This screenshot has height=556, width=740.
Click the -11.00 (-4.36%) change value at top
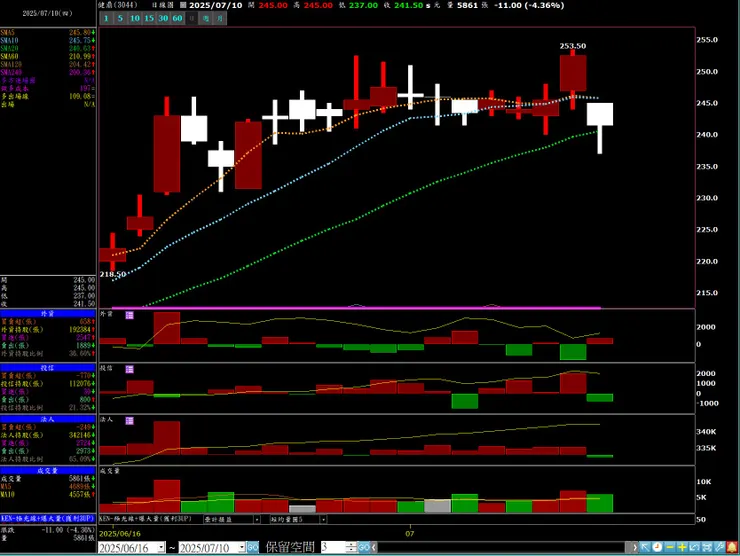coord(529,5)
